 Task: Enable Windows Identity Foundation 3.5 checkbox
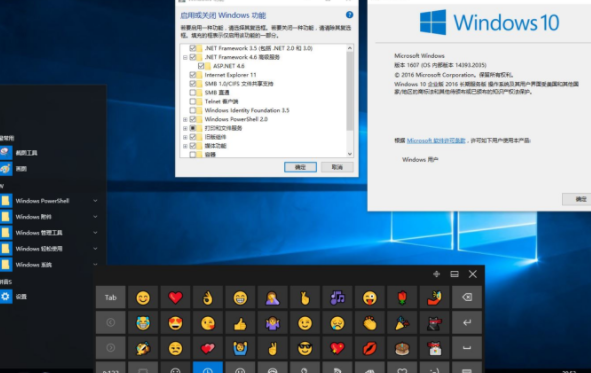pyautogui.click(x=193, y=110)
